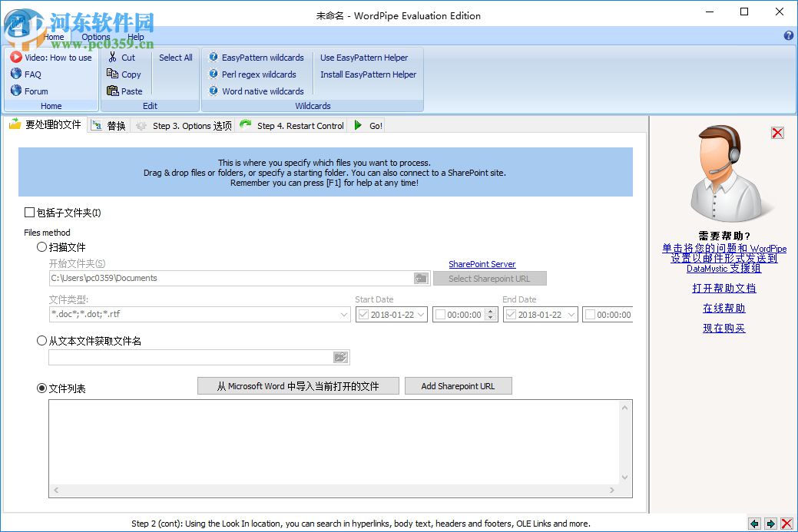Click the Start Date time stepper up arrow
Screen dimensions: 798x532
tap(490, 310)
